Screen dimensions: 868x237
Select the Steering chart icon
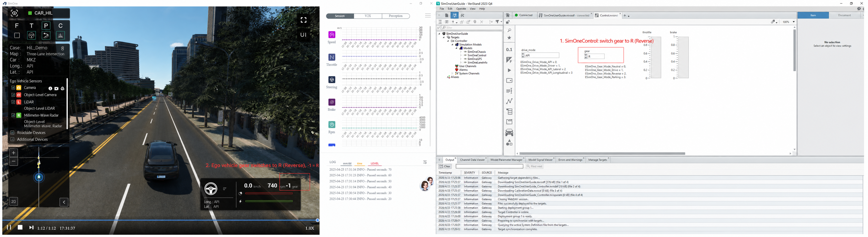click(332, 80)
